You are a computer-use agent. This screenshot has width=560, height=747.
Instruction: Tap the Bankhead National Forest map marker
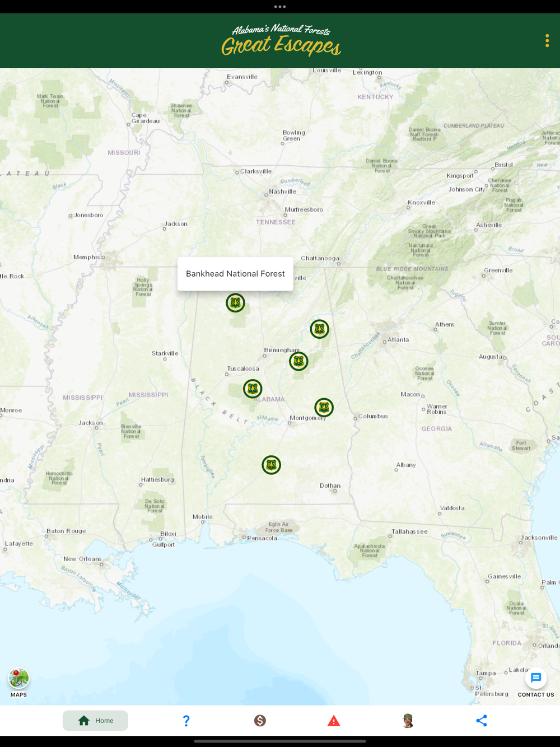pos(235,303)
